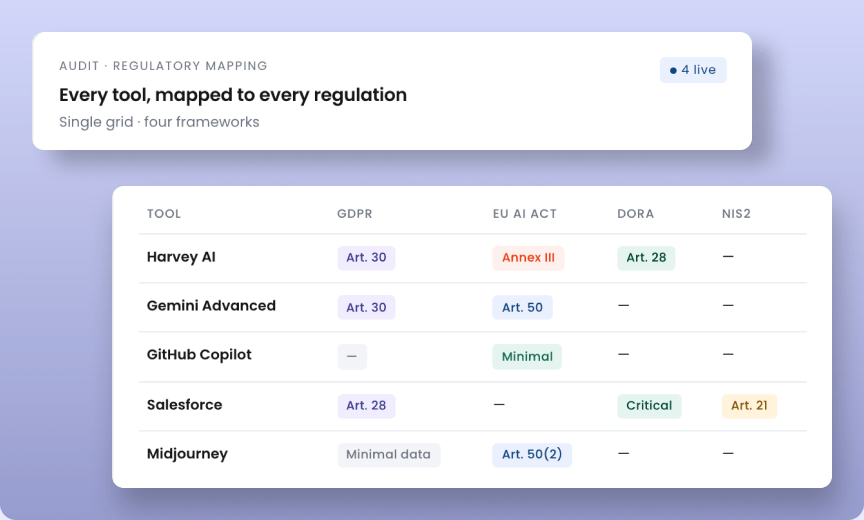Image resolution: width=864 pixels, height=520 pixels.
Task: Click Midjourney's NIS2 dash cell
Action: tap(728, 454)
